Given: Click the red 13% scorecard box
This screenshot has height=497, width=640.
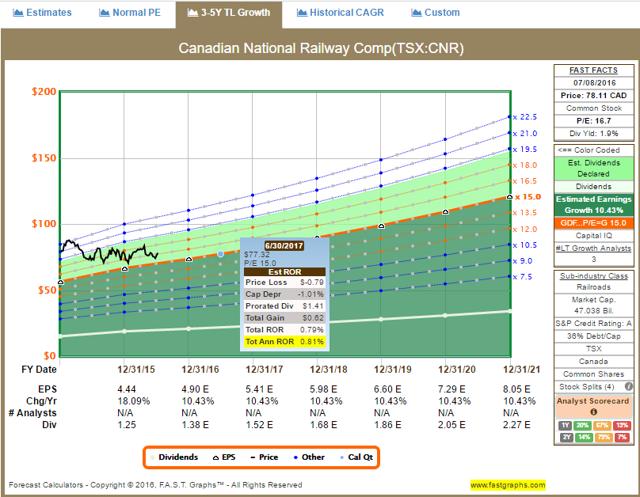Looking at the screenshot, I should [622, 425].
